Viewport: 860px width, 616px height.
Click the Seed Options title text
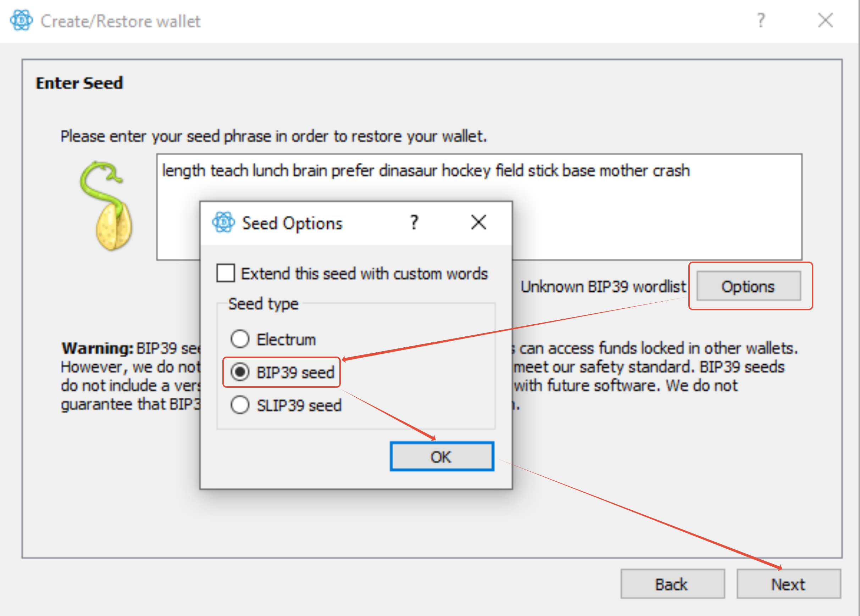point(292,223)
